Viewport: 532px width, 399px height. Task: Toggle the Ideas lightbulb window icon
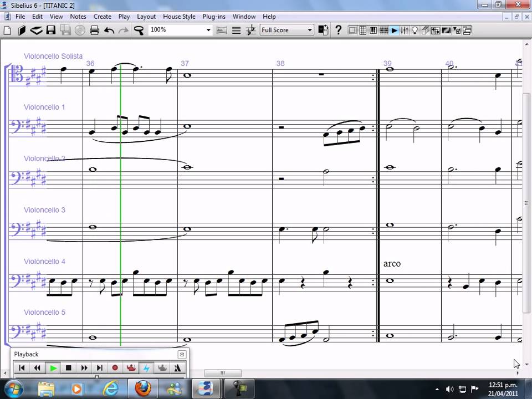tap(415, 30)
